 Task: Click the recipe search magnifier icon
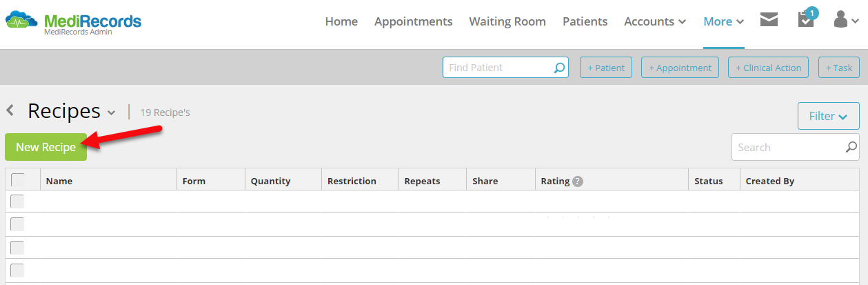tap(851, 147)
